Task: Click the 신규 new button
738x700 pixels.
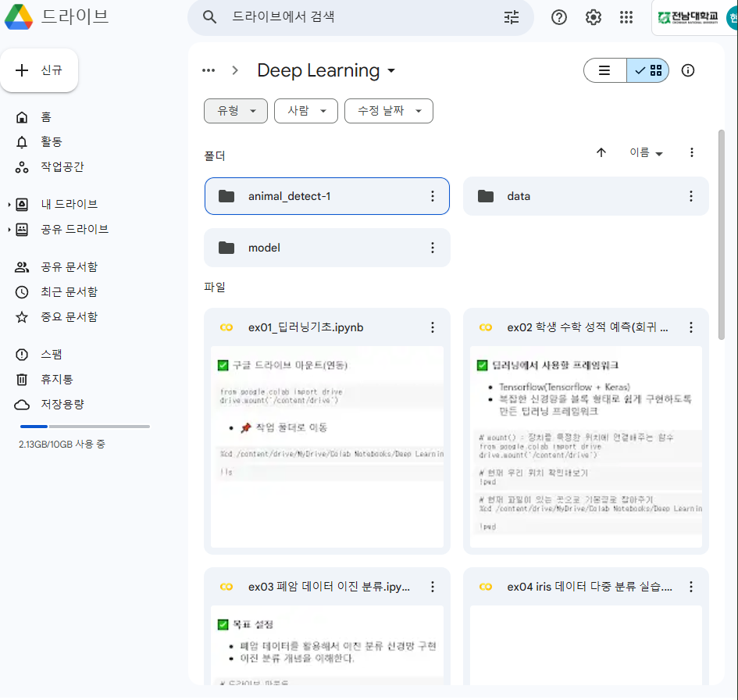Action: 39,70
